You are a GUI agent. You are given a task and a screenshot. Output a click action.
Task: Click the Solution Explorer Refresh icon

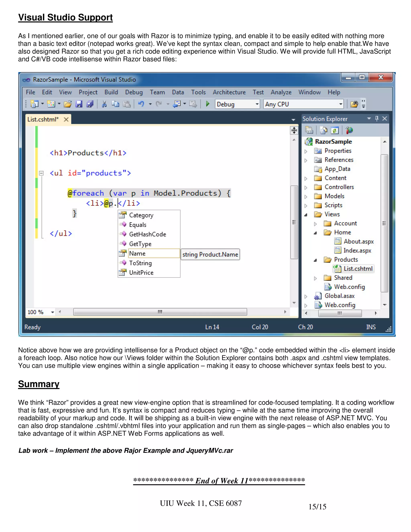coord(335,130)
